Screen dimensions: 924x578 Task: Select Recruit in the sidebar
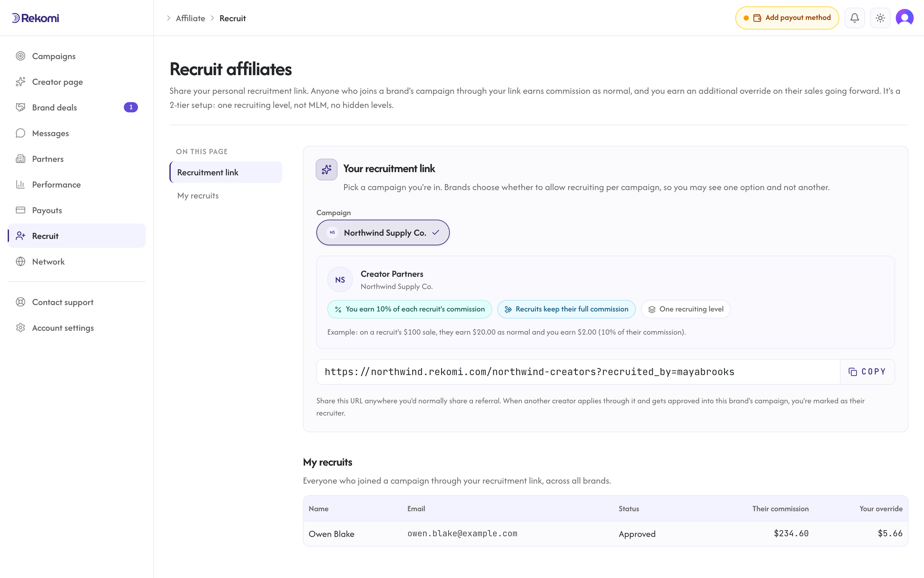tap(76, 236)
